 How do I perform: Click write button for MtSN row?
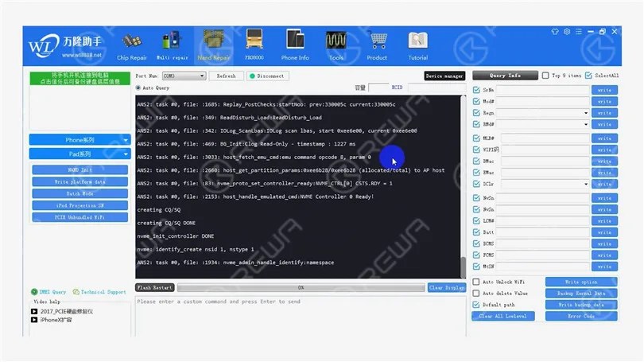[604, 267]
